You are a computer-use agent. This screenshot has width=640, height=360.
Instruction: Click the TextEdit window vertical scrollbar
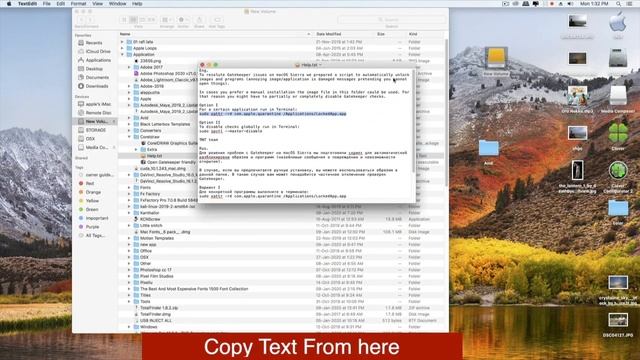click(x=413, y=120)
